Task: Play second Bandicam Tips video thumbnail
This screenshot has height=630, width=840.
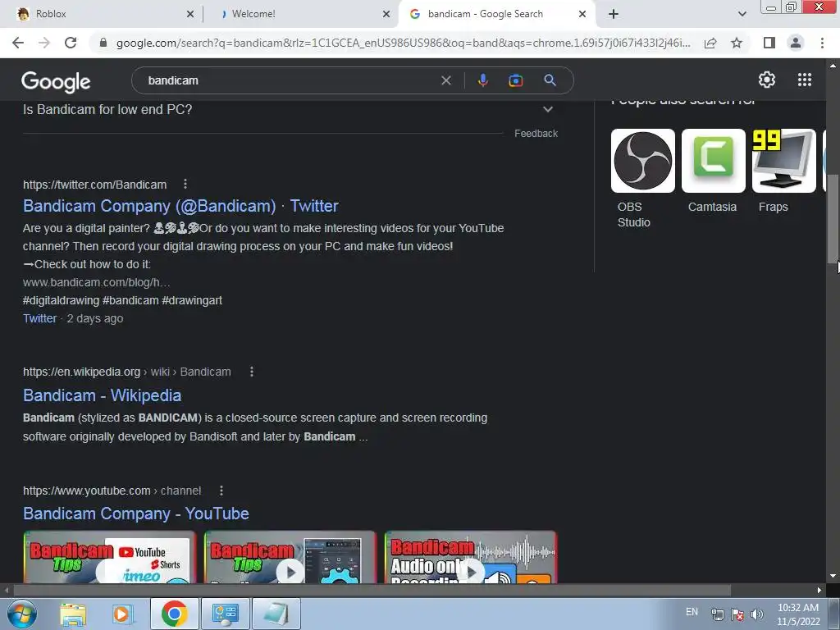Action: pyautogui.click(x=290, y=557)
